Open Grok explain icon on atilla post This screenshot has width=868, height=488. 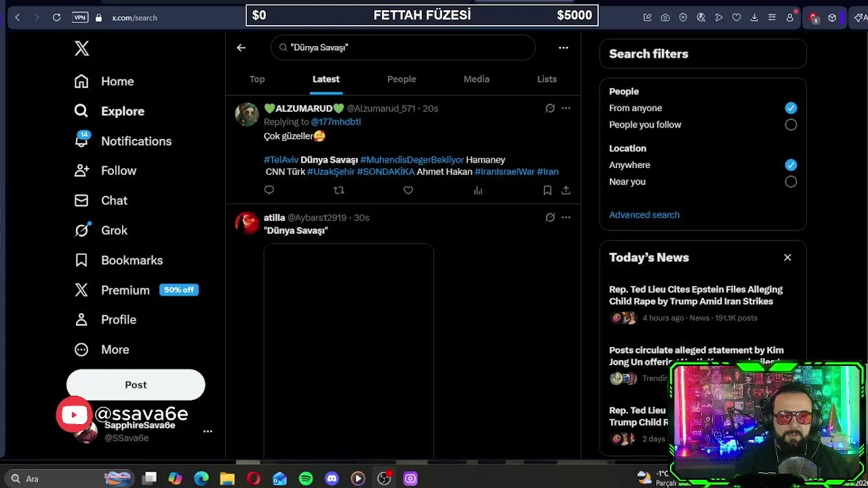[550, 218]
